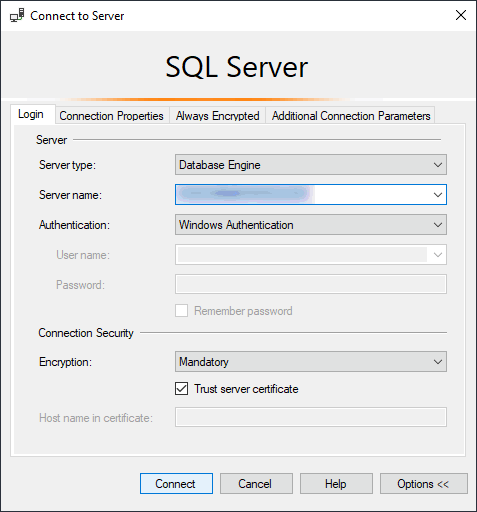This screenshot has width=477, height=512.
Task: Click the Connect to Server title icon
Action: 17,16
